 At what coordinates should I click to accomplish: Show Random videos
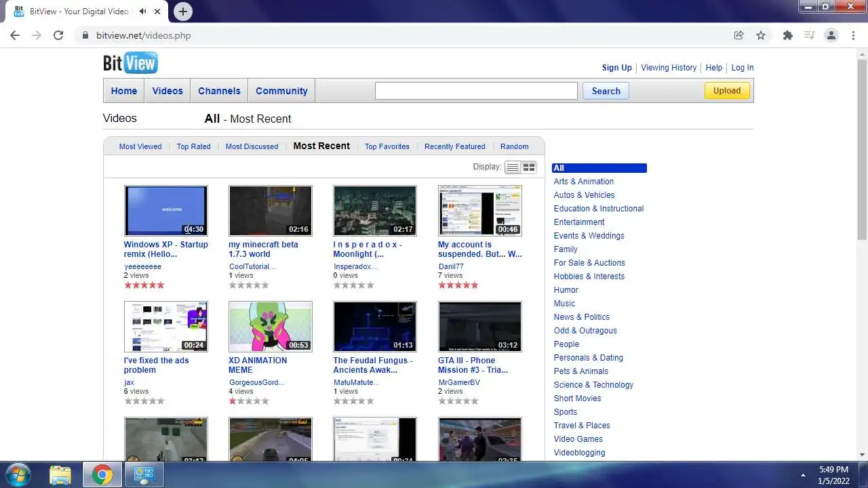click(x=515, y=146)
